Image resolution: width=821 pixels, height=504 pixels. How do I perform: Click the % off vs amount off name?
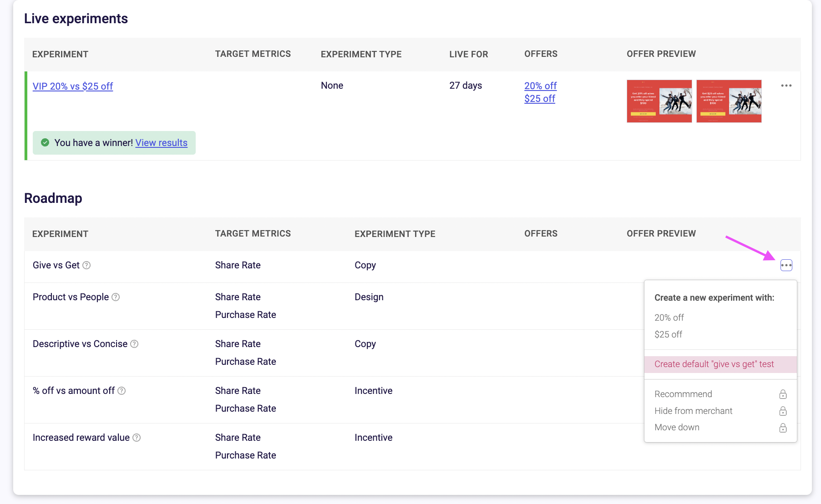click(x=74, y=391)
